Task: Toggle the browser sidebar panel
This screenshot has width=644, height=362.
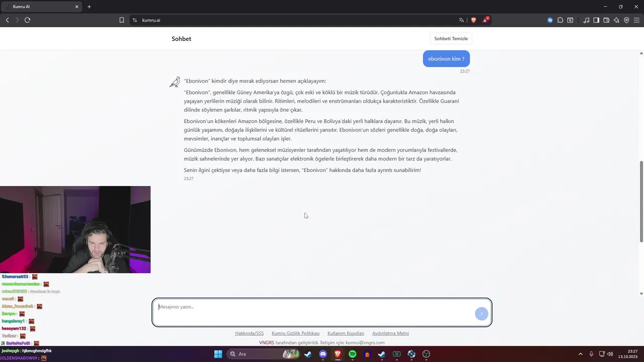Action: 596,20
